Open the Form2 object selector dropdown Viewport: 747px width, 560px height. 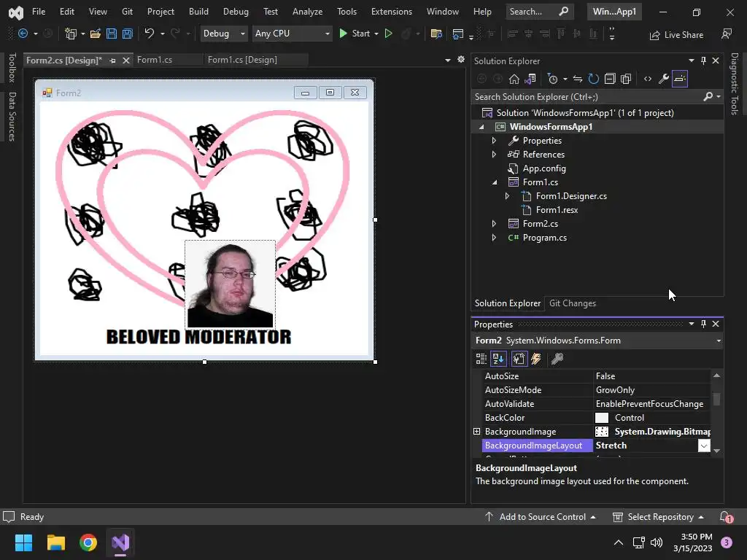[x=719, y=341]
